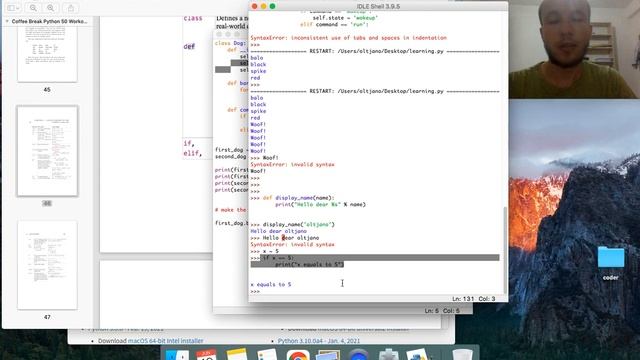Click the '47' page number label
The width and height of the screenshot is (640, 360).
[x=47, y=317]
